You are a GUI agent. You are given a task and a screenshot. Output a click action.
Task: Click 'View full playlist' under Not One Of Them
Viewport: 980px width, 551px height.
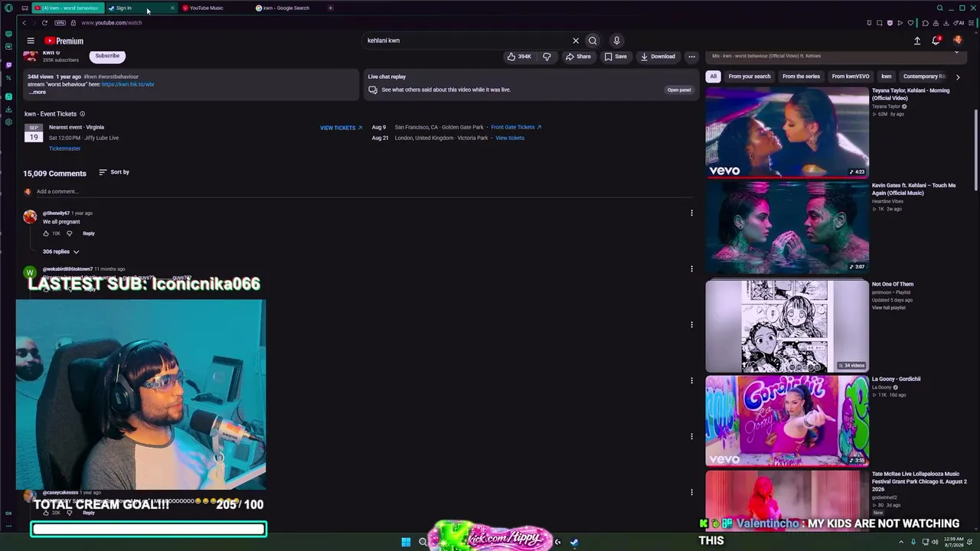click(x=888, y=308)
